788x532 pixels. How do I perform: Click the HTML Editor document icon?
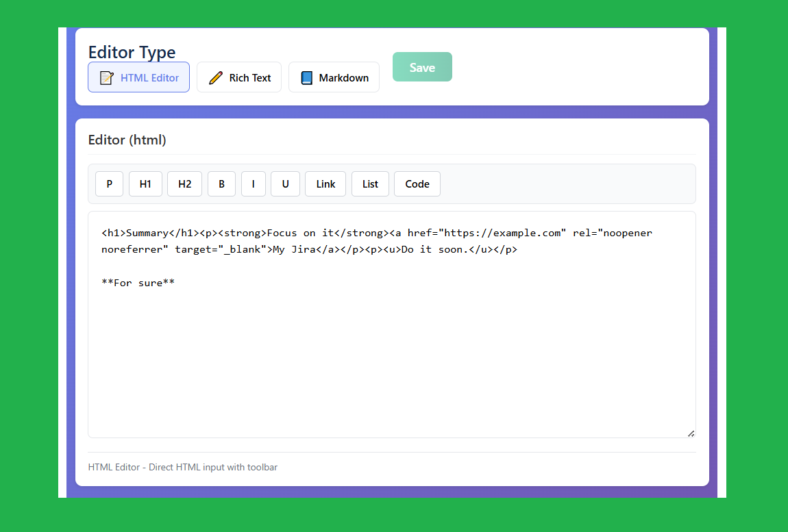(106, 77)
